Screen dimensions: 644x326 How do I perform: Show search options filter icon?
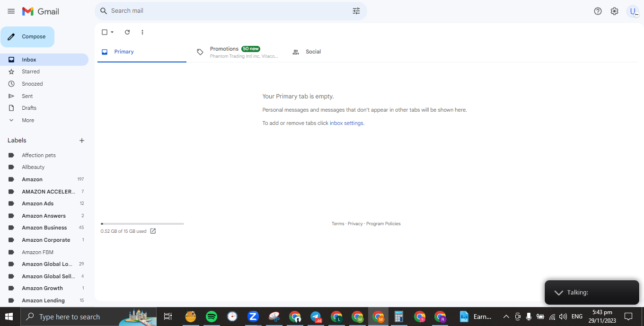click(356, 11)
